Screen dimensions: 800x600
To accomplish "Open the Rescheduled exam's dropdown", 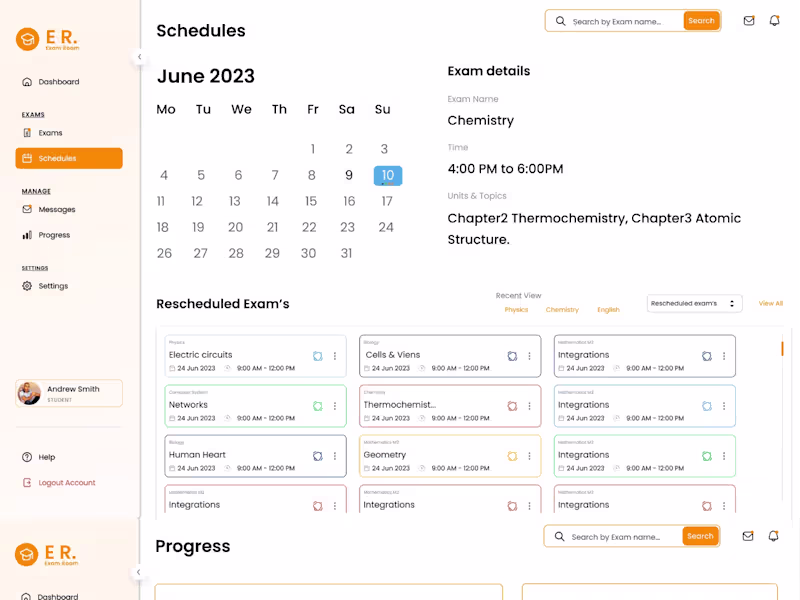I will [694, 303].
